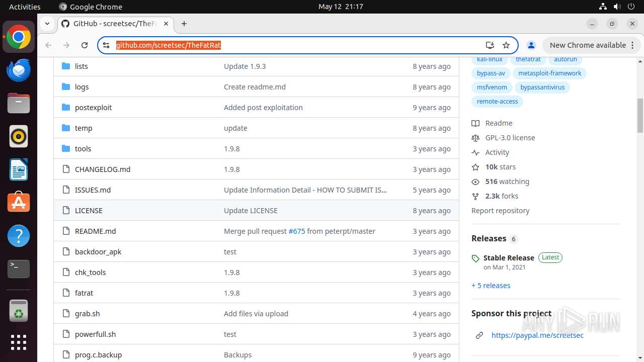The width and height of the screenshot is (644, 362).
Task: Click the page vertical scrollbar
Action: 640,115
